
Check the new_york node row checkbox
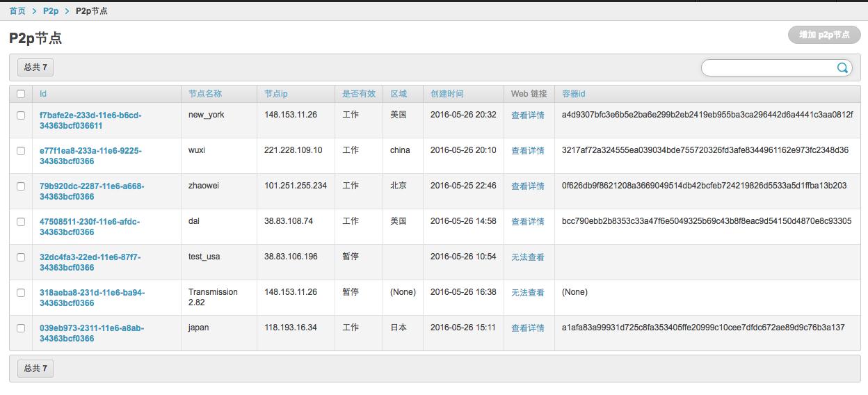coord(21,115)
